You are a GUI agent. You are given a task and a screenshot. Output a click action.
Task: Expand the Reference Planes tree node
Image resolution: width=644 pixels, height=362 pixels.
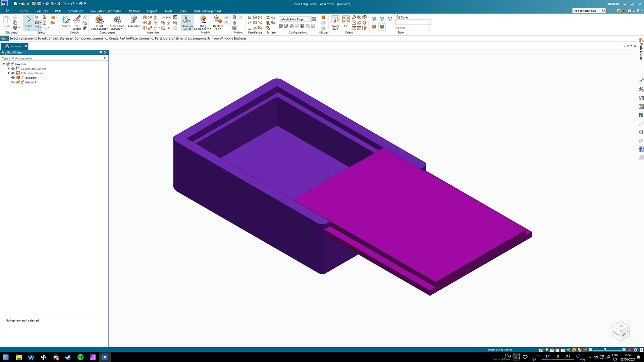point(9,73)
